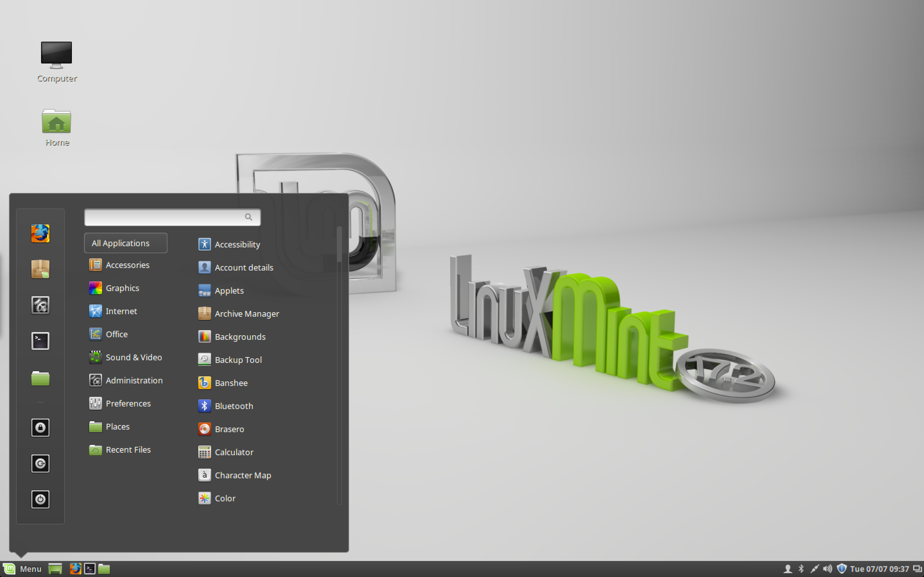The height and width of the screenshot is (577, 924).
Task: Click the Account details button
Action: 244,267
